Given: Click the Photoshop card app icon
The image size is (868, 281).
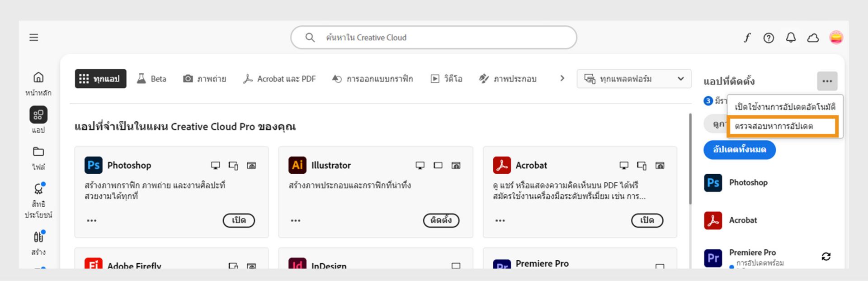Looking at the screenshot, I should tap(94, 165).
